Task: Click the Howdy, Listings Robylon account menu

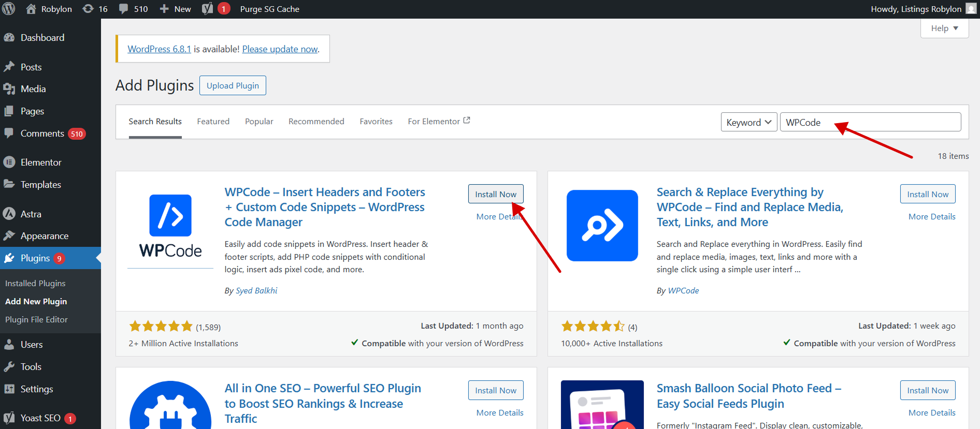Action: [x=924, y=9]
